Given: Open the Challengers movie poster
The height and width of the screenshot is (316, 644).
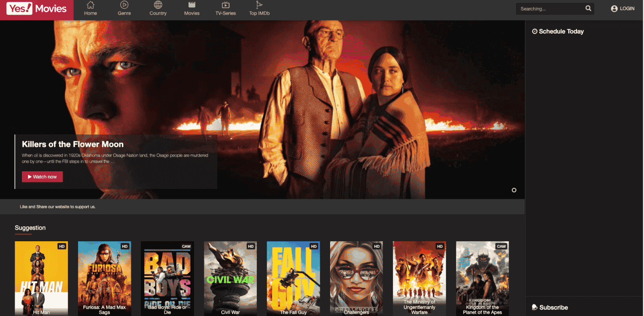Looking at the screenshot, I should [356, 278].
